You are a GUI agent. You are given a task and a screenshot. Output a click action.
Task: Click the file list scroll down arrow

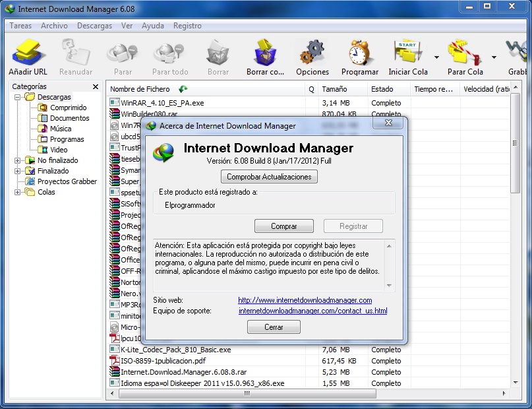[516, 383]
